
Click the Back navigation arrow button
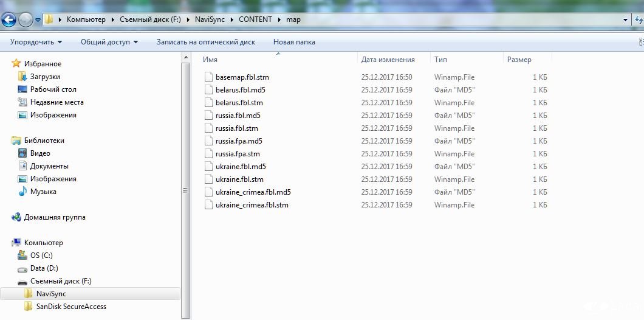click(9, 19)
